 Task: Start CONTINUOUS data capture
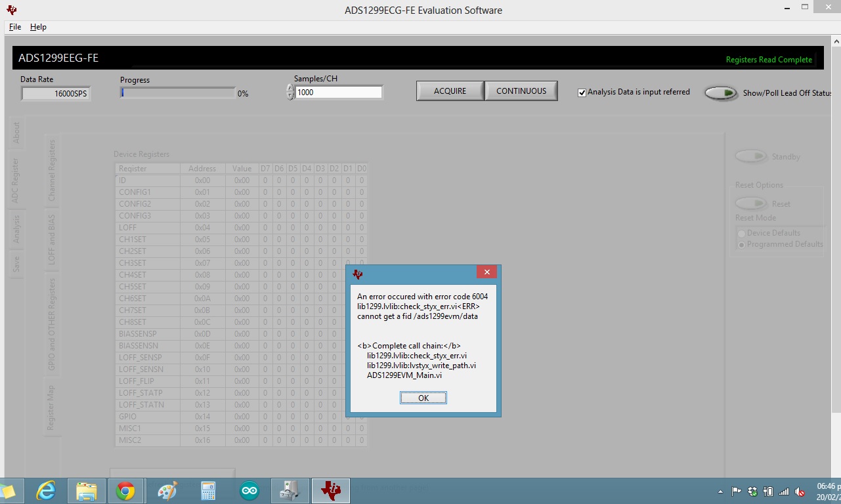(521, 91)
